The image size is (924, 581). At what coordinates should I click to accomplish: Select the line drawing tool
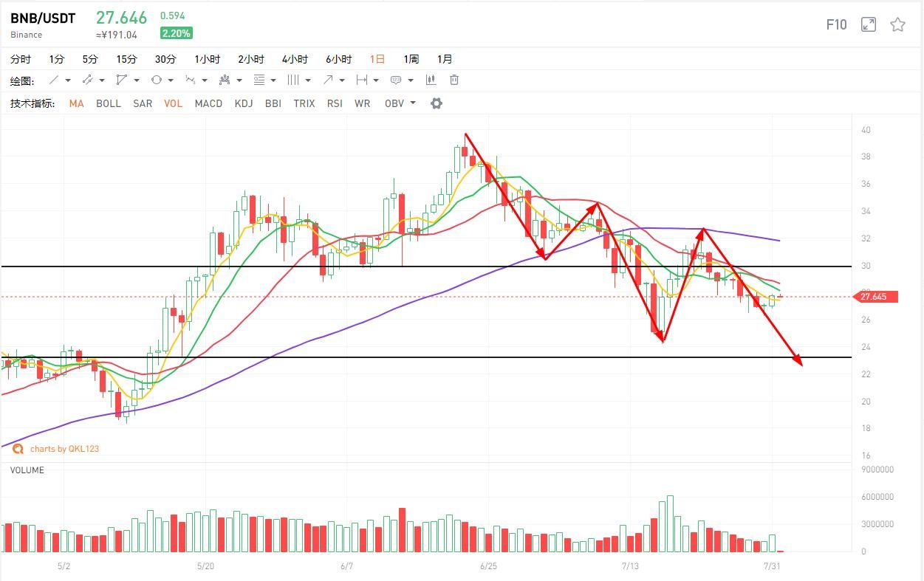coord(54,80)
